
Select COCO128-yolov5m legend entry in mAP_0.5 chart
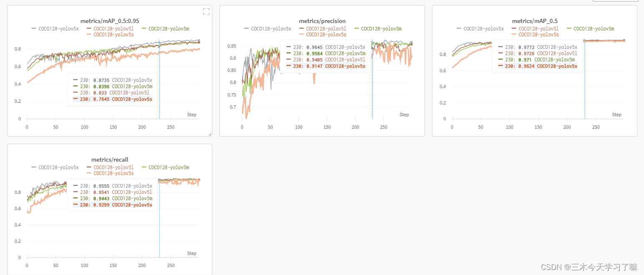click(x=590, y=29)
